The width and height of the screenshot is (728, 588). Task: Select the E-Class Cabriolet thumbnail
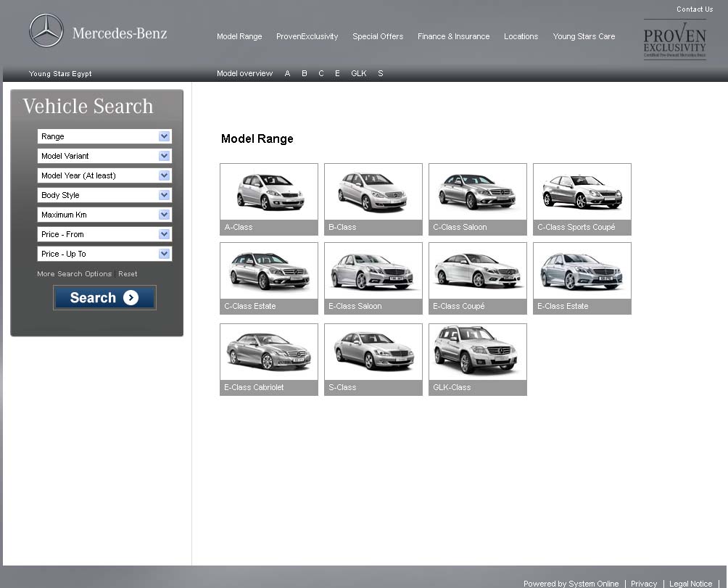(x=269, y=359)
